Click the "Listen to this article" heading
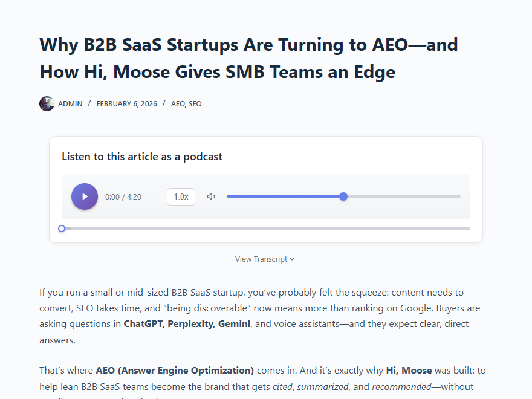This screenshot has width=532, height=399. [x=142, y=157]
